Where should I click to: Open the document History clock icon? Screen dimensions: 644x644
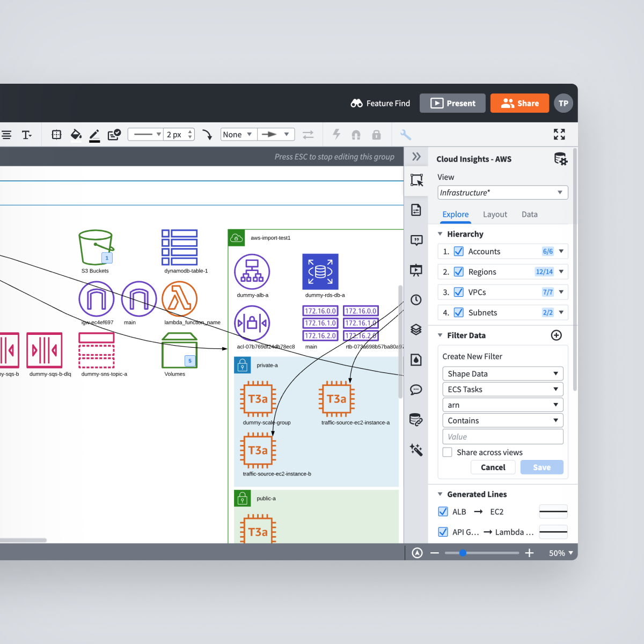416,300
